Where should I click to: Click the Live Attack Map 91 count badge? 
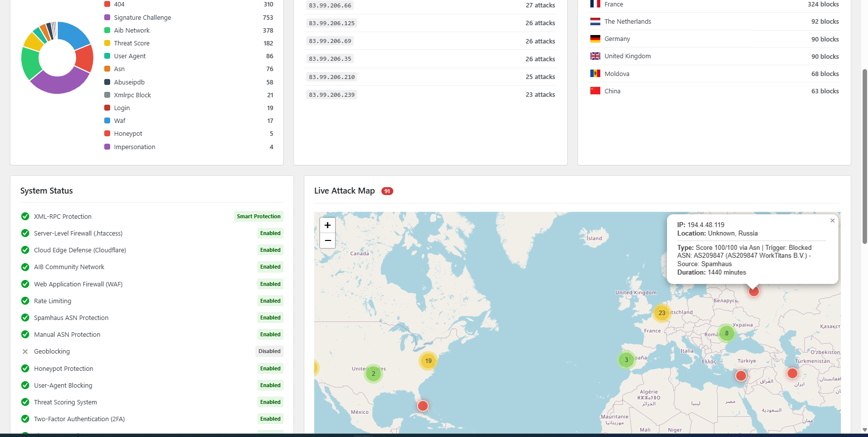click(387, 191)
